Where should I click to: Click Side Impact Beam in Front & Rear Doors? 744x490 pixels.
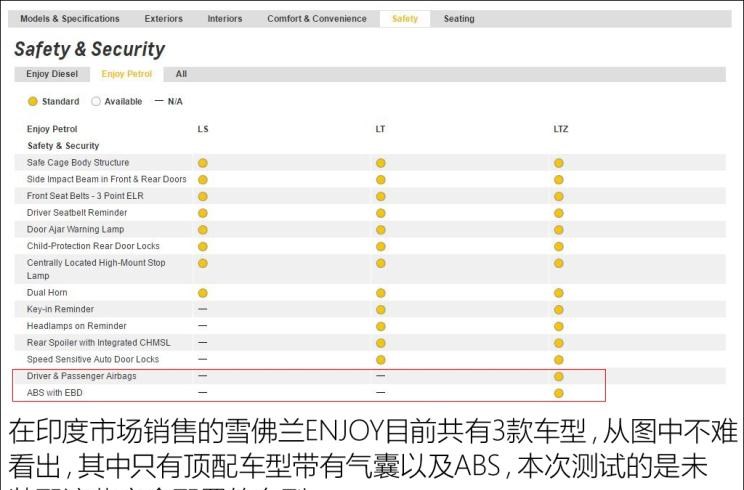pos(107,179)
